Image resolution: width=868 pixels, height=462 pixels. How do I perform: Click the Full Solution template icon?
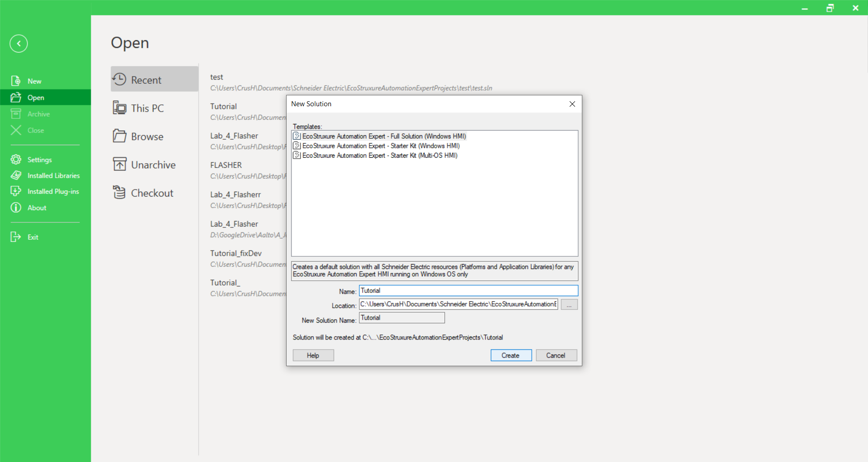297,136
